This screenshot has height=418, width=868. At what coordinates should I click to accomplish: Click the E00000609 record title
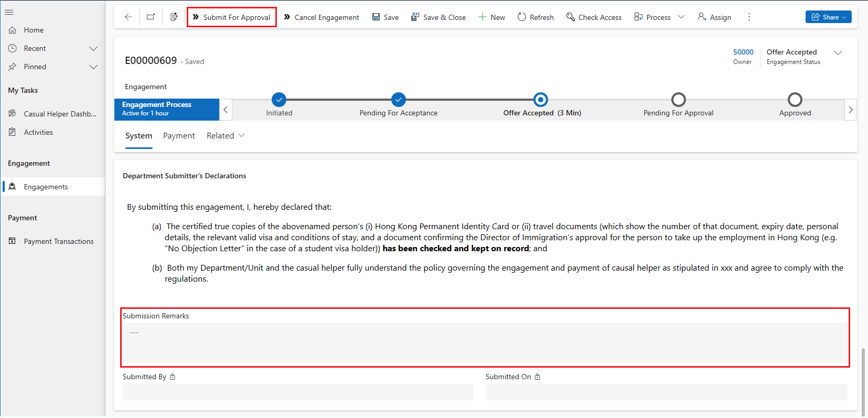coord(151,60)
